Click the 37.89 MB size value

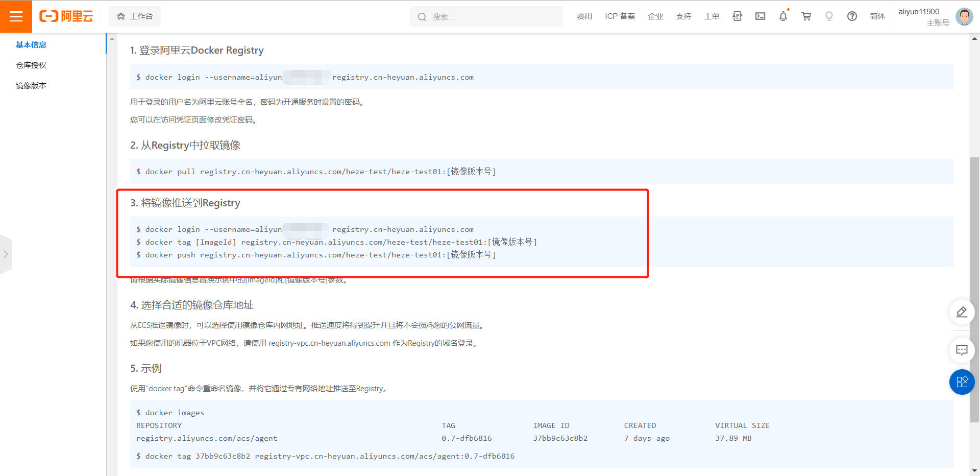[733, 438]
